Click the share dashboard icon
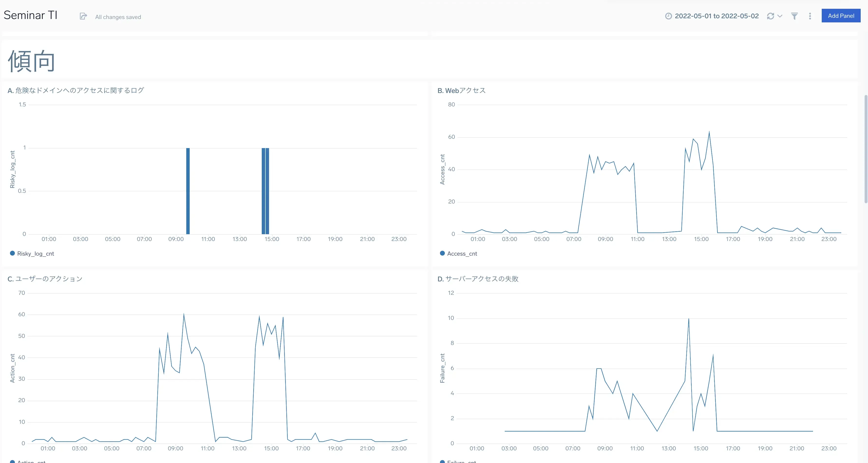The image size is (868, 463). pos(83,16)
